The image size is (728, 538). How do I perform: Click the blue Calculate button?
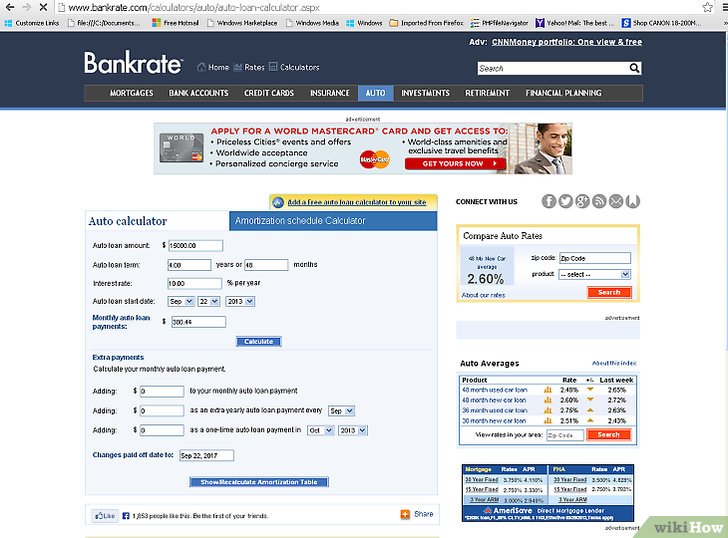259,342
